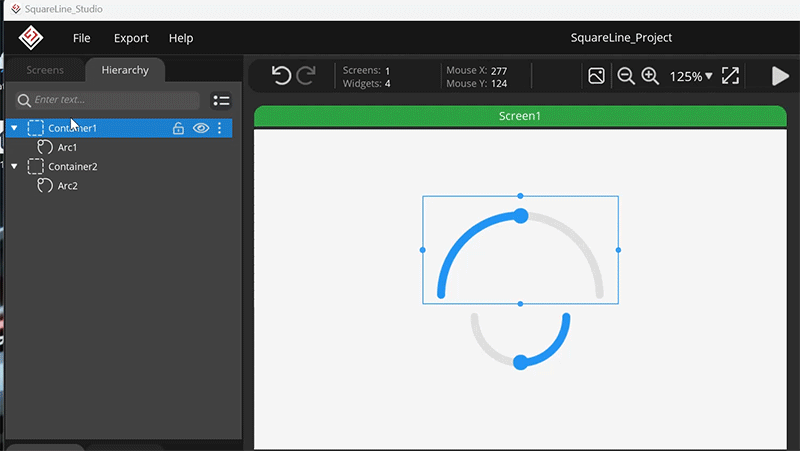Click the Undo arrow icon
The width and height of the screenshot is (800, 451).
tap(281, 76)
